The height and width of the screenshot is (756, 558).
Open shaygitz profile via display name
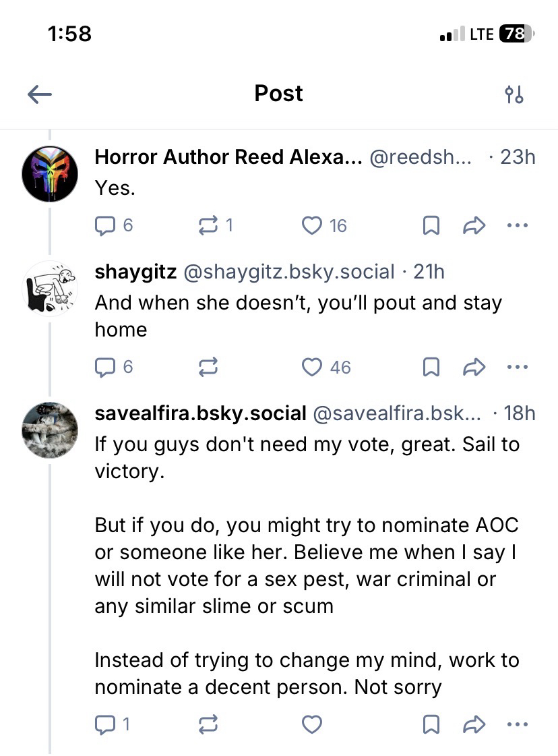pyautogui.click(x=135, y=271)
